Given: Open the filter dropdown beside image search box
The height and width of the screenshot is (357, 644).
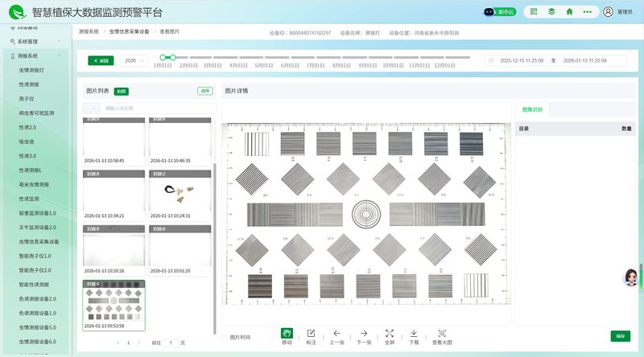Looking at the screenshot, I should pyautogui.click(x=93, y=108).
